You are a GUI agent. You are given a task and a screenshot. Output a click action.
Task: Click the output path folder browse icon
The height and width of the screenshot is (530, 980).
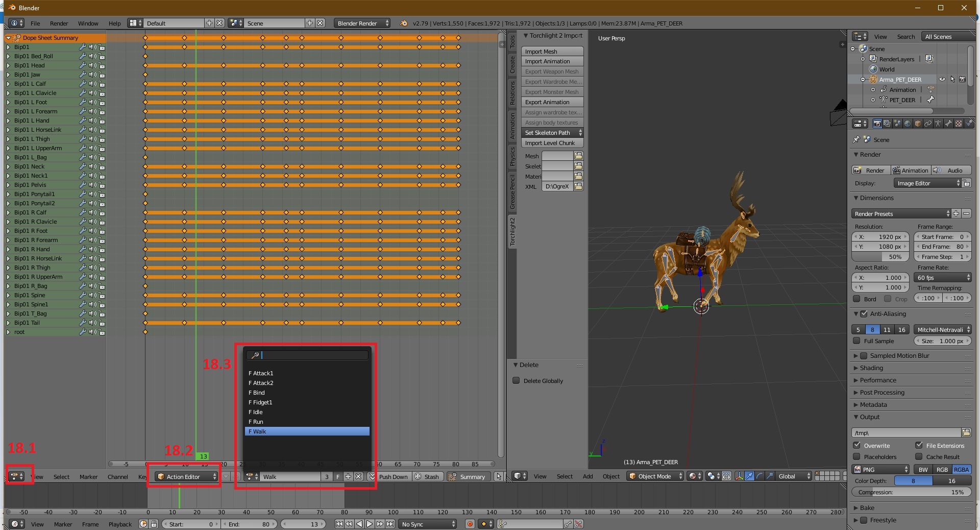pos(966,432)
